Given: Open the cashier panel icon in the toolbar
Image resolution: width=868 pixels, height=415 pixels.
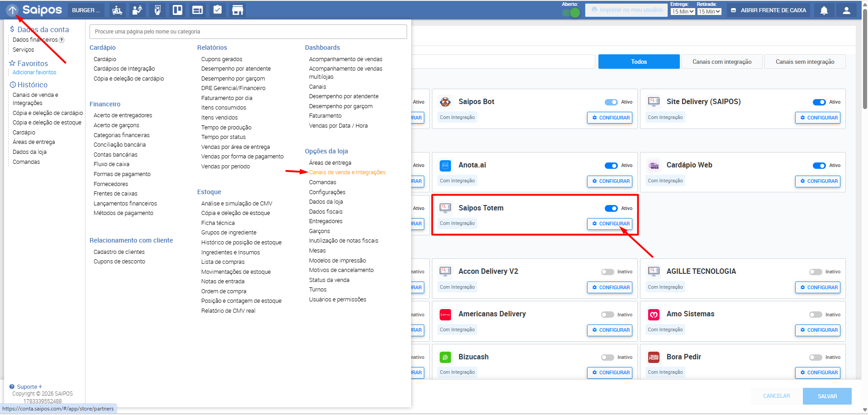Looking at the screenshot, I should point(197,10).
